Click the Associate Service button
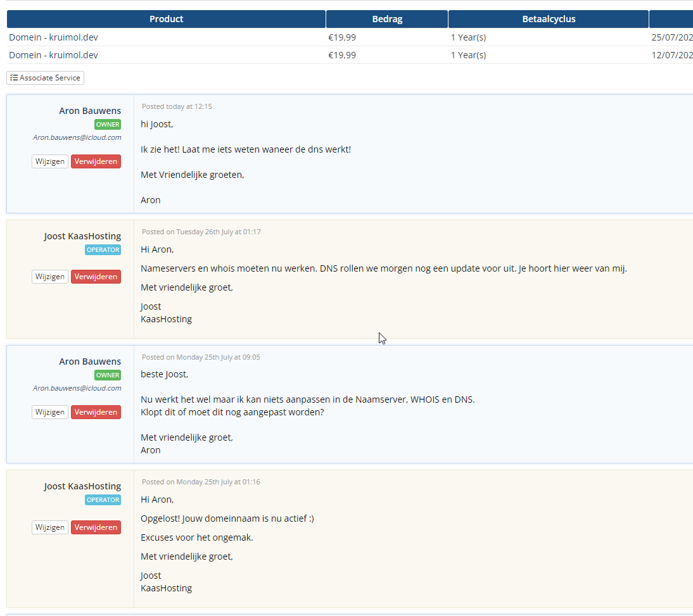Viewport: 693px width, 616px height. 46,78
